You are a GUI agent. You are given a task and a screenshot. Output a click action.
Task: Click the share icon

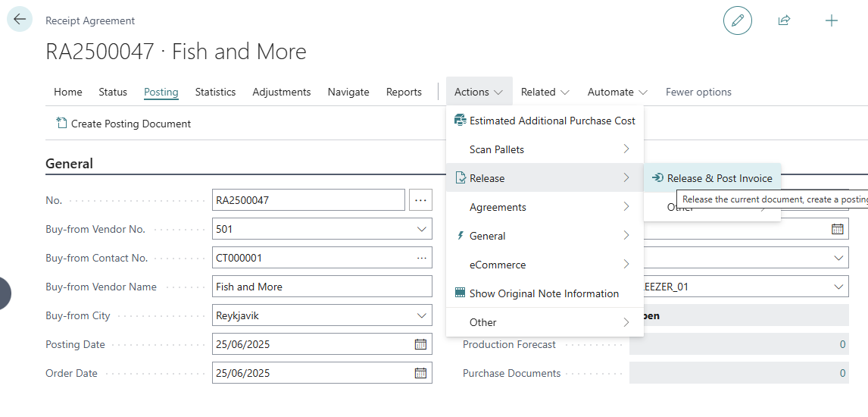[784, 20]
